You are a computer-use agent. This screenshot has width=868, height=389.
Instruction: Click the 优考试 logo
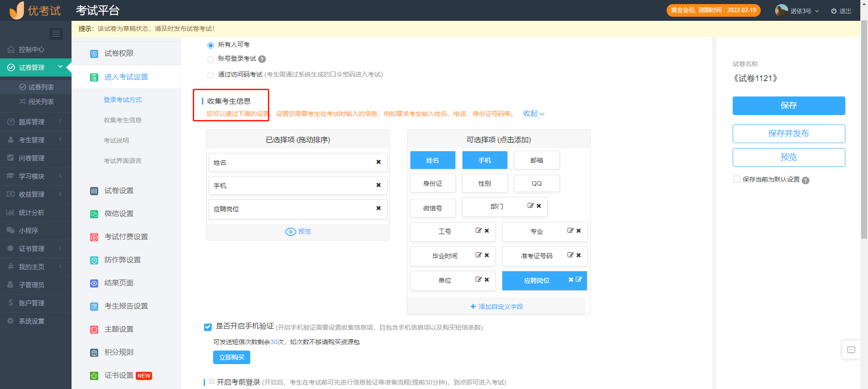[35, 10]
